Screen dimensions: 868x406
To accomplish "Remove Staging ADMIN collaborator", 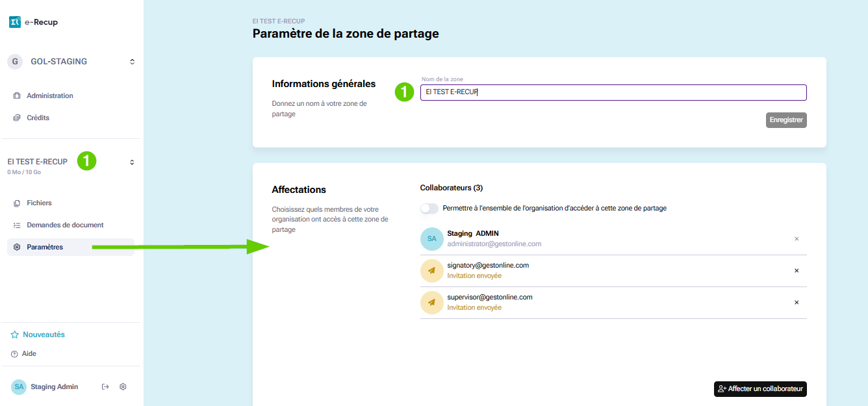I will tap(797, 239).
